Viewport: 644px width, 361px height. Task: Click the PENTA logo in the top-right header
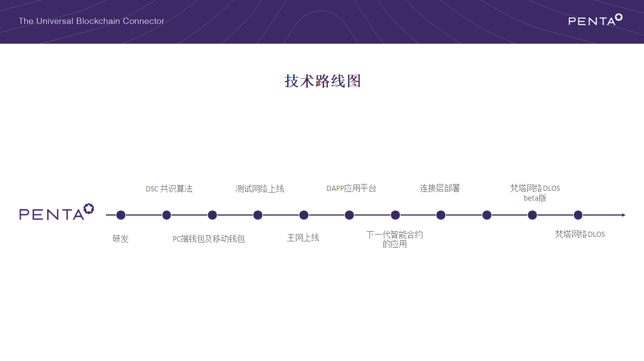(595, 20)
